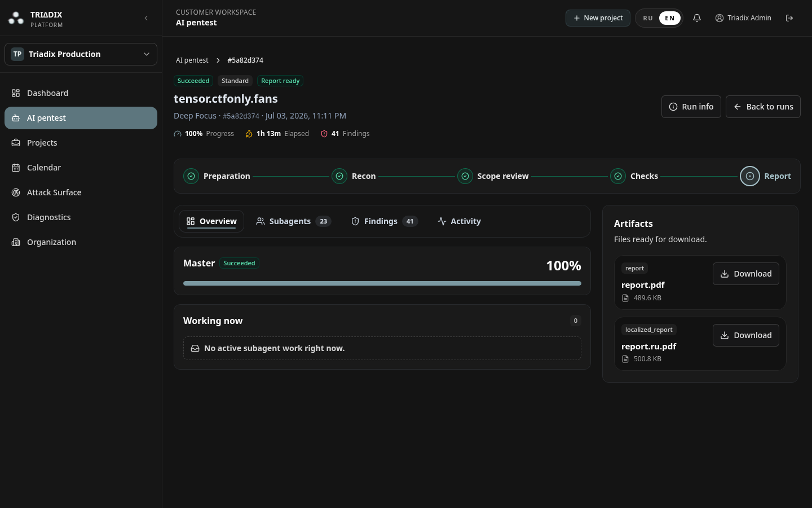
Task: Click the New project button
Action: pyautogui.click(x=598, y=18)
